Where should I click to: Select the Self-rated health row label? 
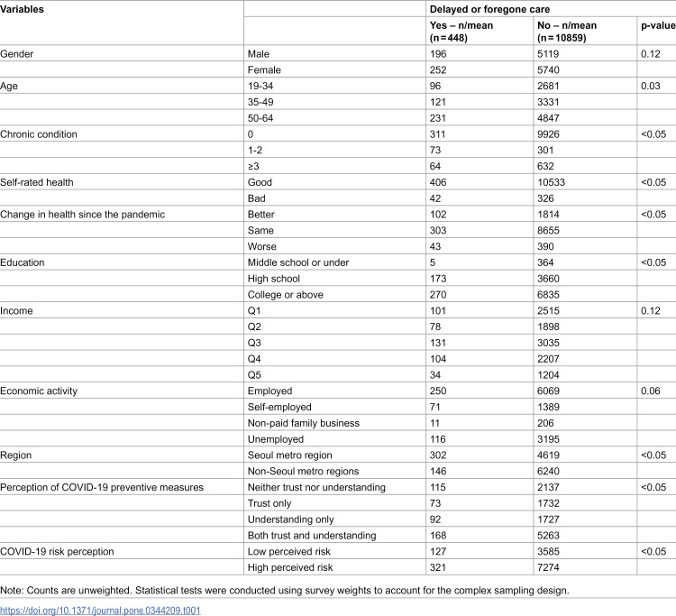37,182
